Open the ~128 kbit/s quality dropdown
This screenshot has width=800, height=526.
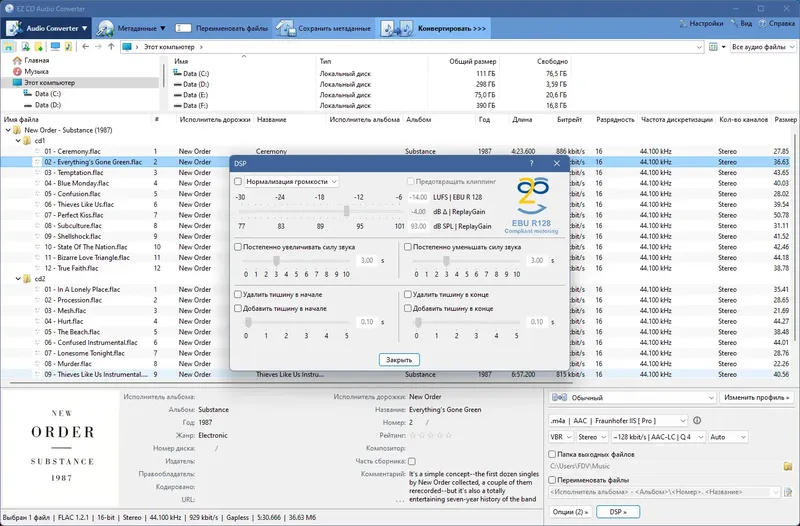(658, 437)
